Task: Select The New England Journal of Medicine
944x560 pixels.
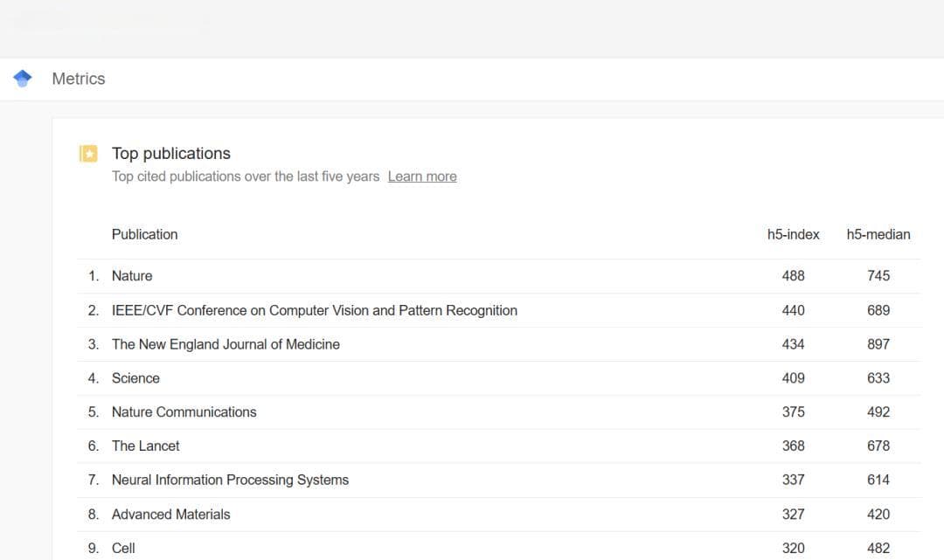Action: tap(226, 344)
